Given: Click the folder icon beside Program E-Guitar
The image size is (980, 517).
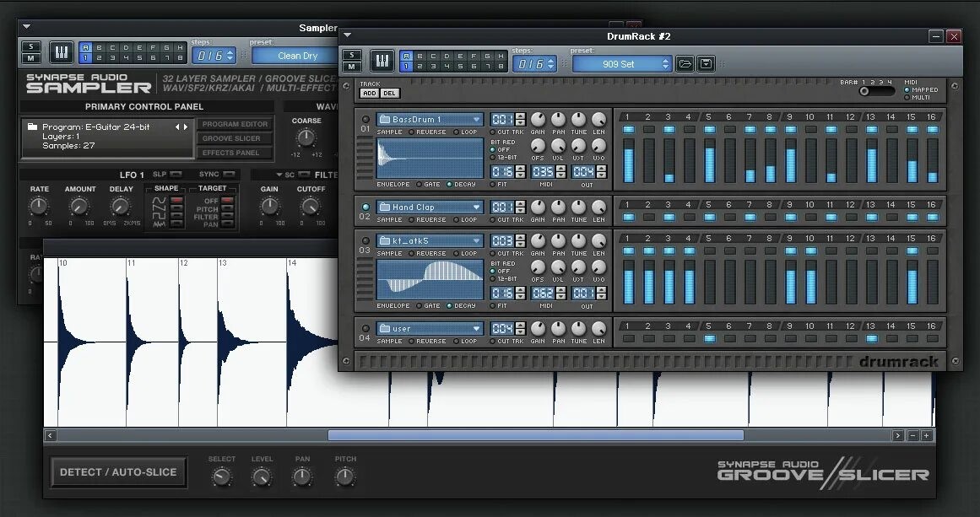Looking at the screenshot, I should pos(32,127).
